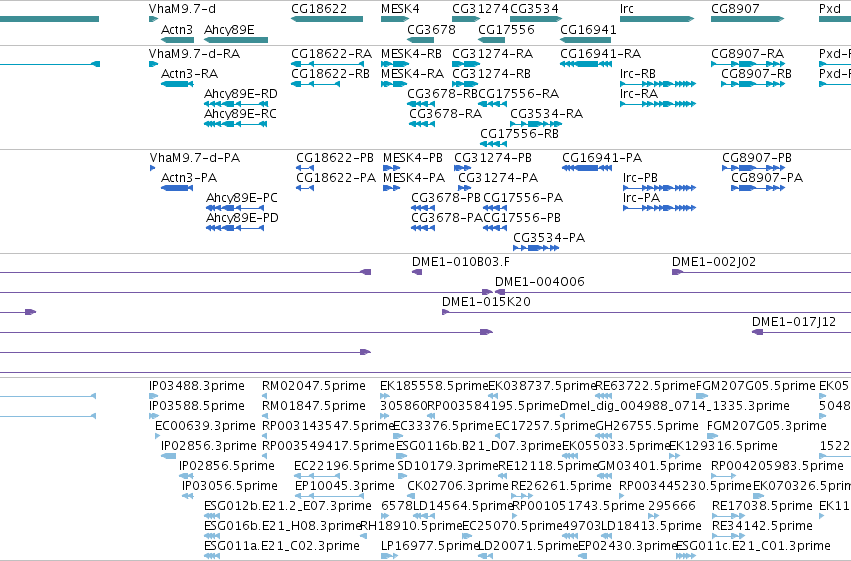Click protein CG16941-PA

pos(587,168)
